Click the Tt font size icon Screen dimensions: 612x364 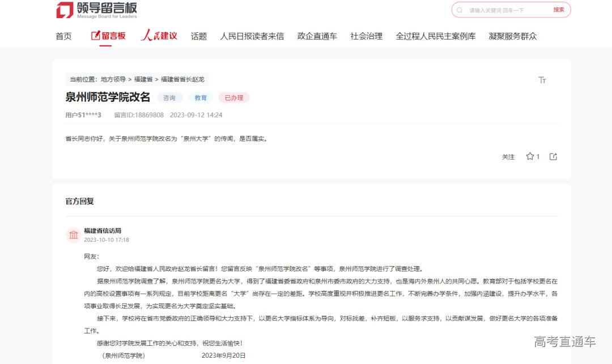542,80
